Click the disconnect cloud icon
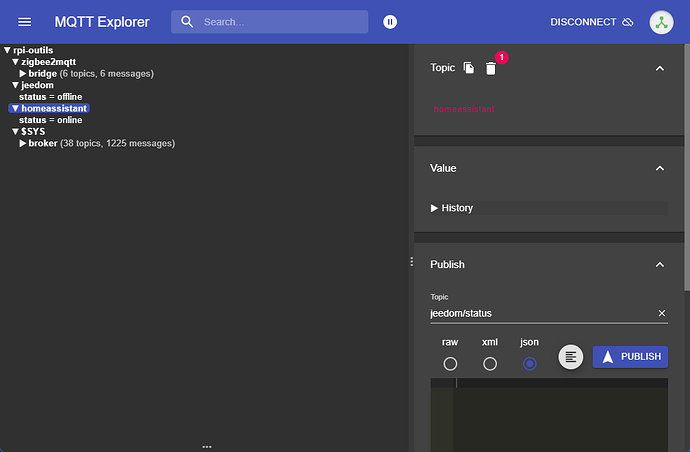Screen dimensions: 690x452 [628, 22]
